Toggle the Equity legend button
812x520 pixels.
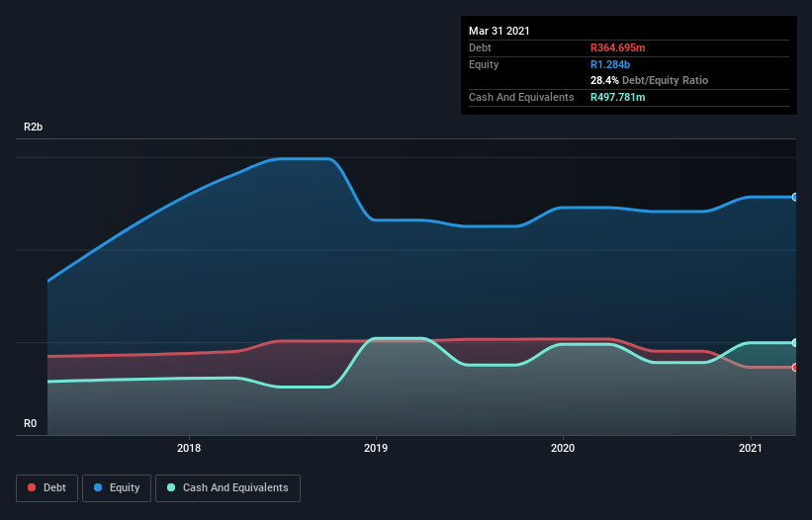pyautogui.click(x=117, y=488)
